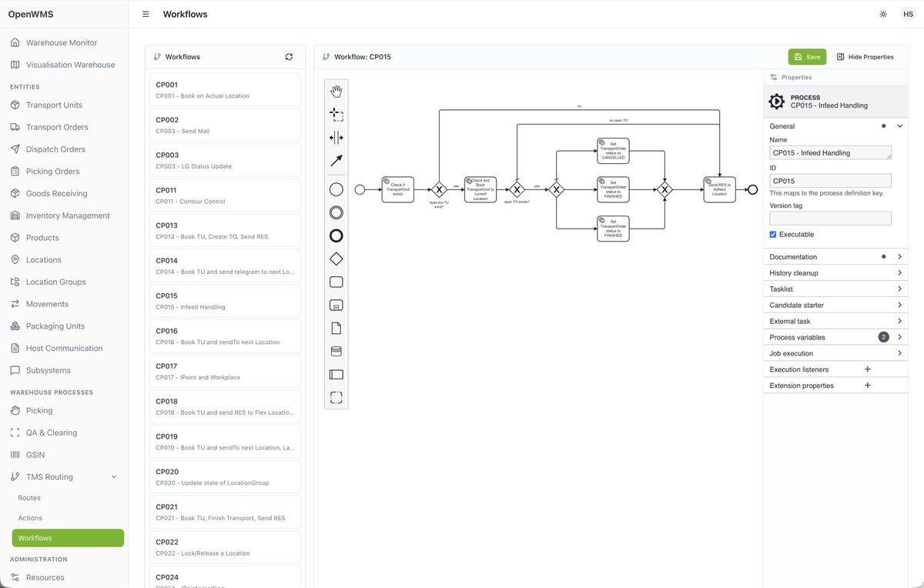
Task: Click the process ID input field
Action: point(830,182)
